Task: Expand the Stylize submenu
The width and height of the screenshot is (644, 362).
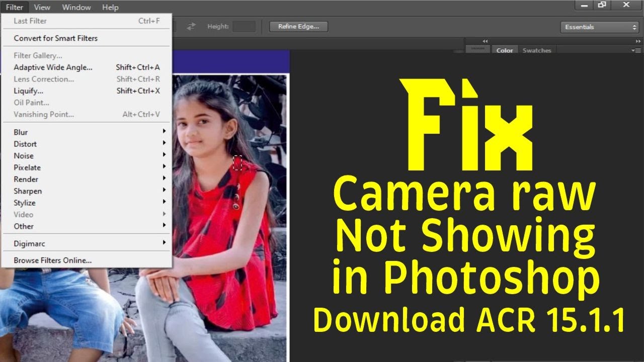Action: tap(87, 203)
